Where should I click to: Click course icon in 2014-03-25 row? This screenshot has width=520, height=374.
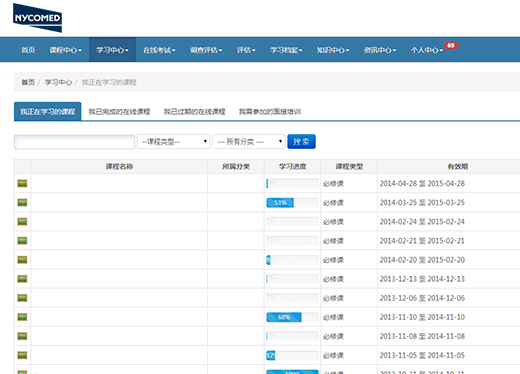click(22, 202)
